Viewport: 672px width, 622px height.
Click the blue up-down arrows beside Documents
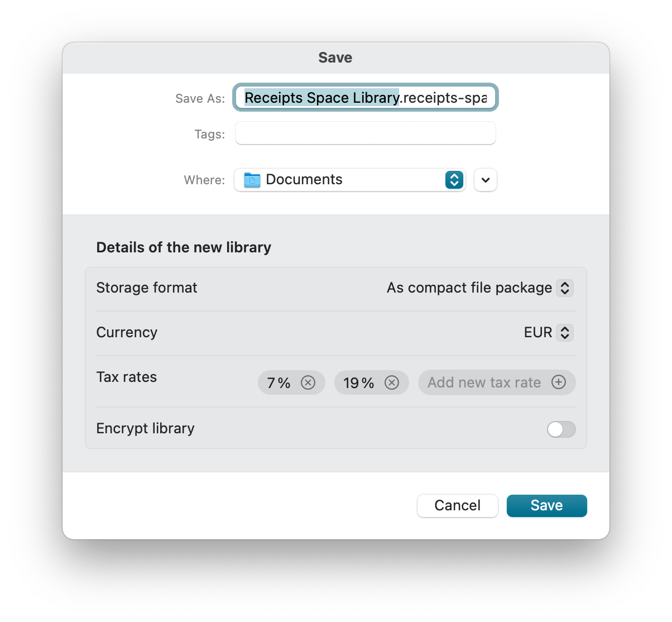point(454,180)
